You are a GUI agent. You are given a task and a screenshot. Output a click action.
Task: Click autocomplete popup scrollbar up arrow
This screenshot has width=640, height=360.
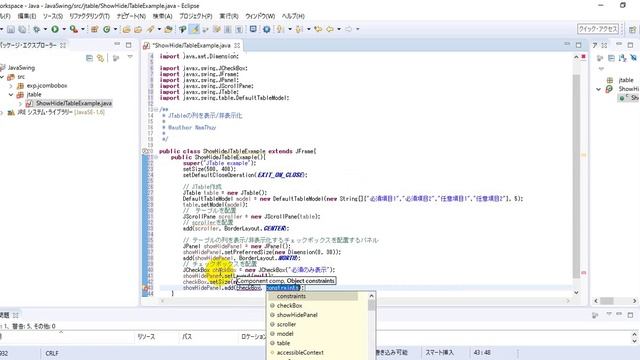coord(371,296)
